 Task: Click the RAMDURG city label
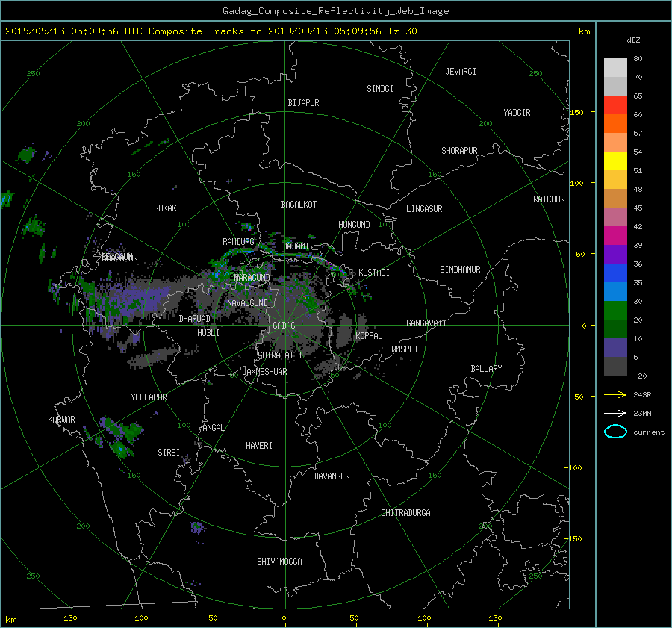tap(238, 242)
